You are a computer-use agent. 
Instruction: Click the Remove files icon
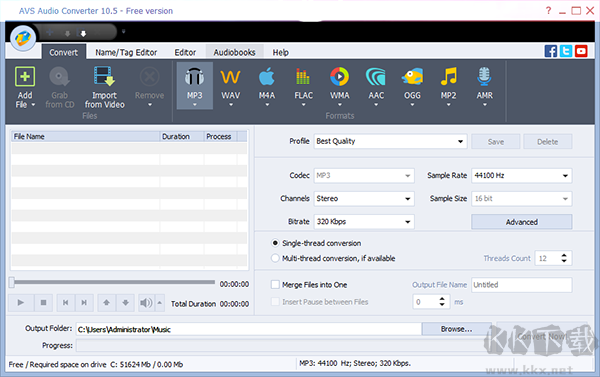(149, 77)
